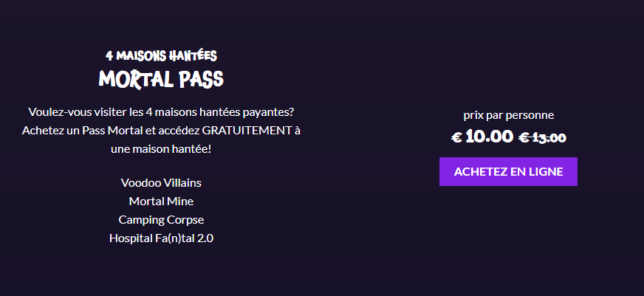This screenshot has height=296, width=644.
Task: Click the word MORTAL in the title
Action: (x=137, y=79)
